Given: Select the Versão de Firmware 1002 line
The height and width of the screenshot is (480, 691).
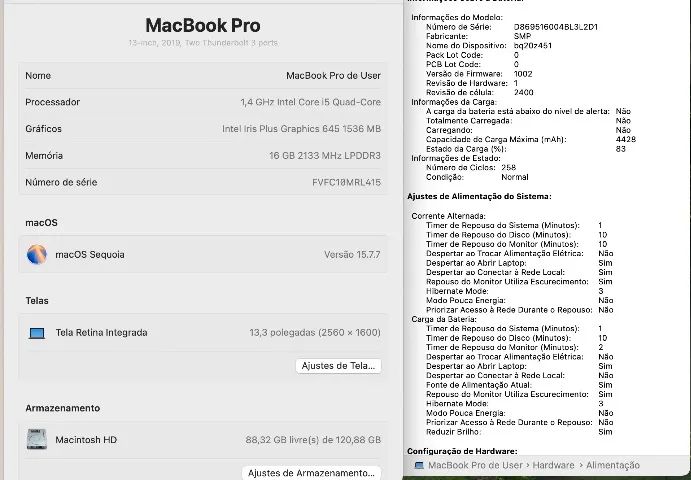Looking at the screenshot, I should click(x=479, y=74).
